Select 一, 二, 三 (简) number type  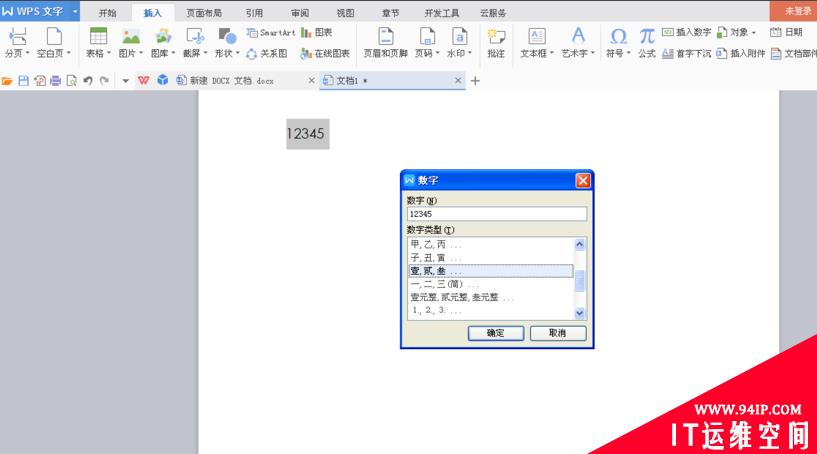click(x=490, y=285)
